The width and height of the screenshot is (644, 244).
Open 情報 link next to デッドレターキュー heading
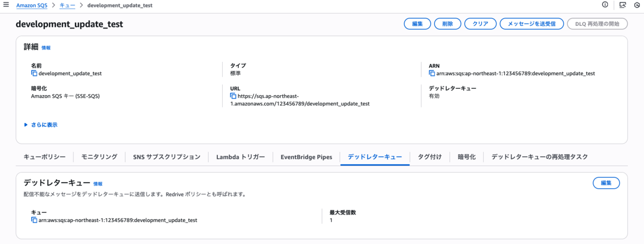point(98,184)
